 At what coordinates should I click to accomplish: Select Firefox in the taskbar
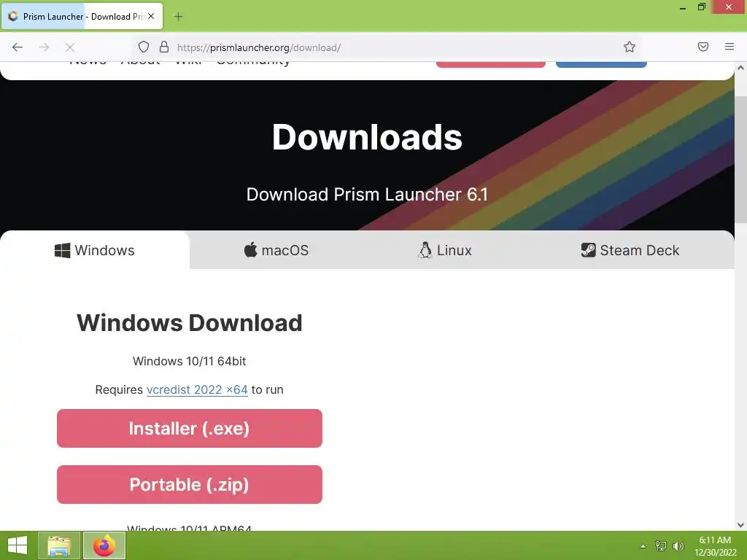(x=104, y=545)
